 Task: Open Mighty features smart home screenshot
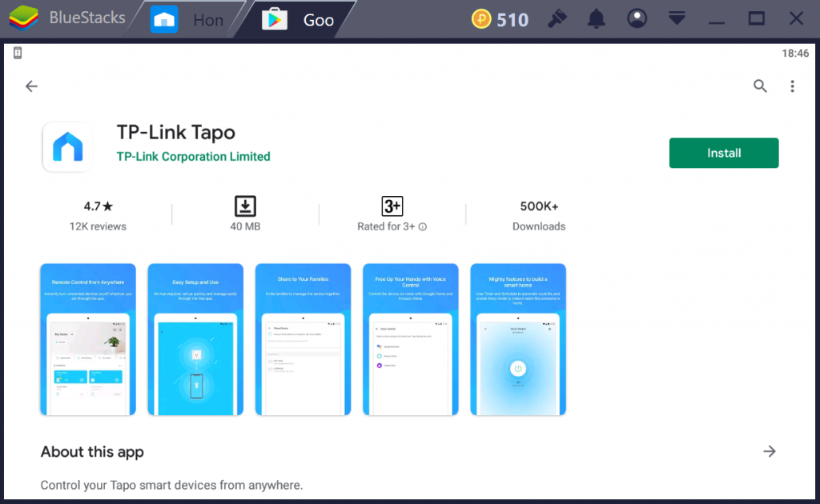click(x=518, y=339)
